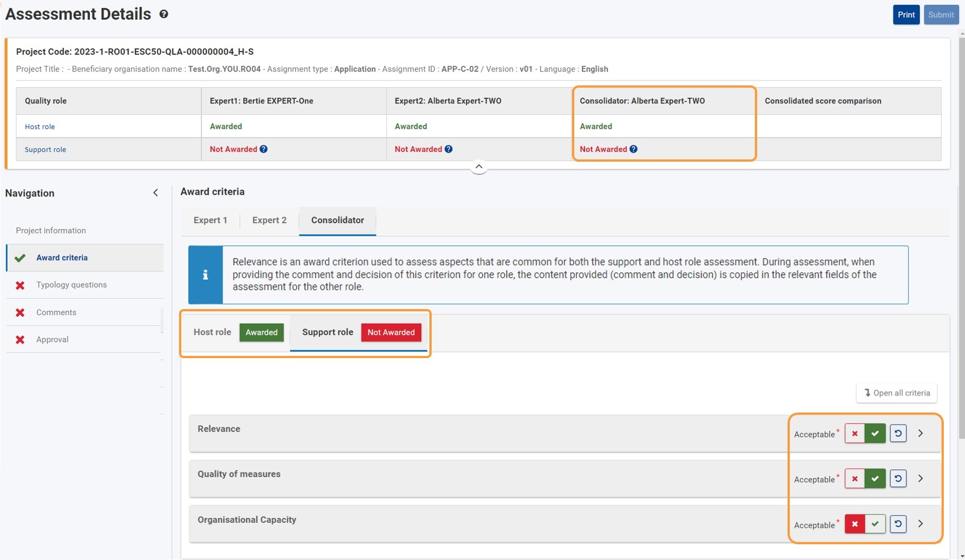Switch to the Expert 1 tab
This screenshot has width=965, height=560.
point(210,220)
